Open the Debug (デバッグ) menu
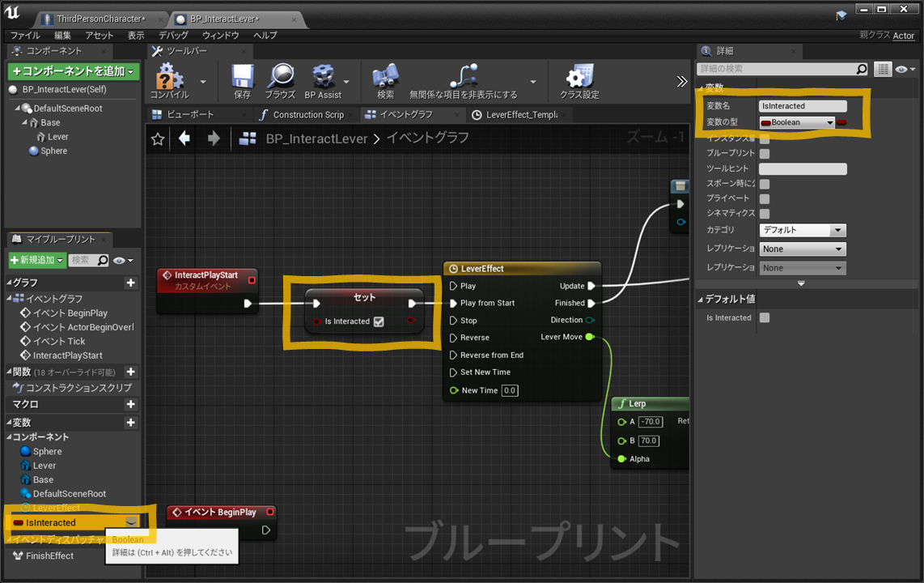Image resolution: width=924 pixels, height=583 pixels. pyautogui.click(x=173, y=36)
